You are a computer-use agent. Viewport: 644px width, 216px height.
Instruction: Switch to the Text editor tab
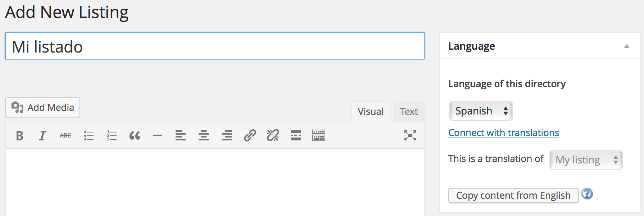409,112
